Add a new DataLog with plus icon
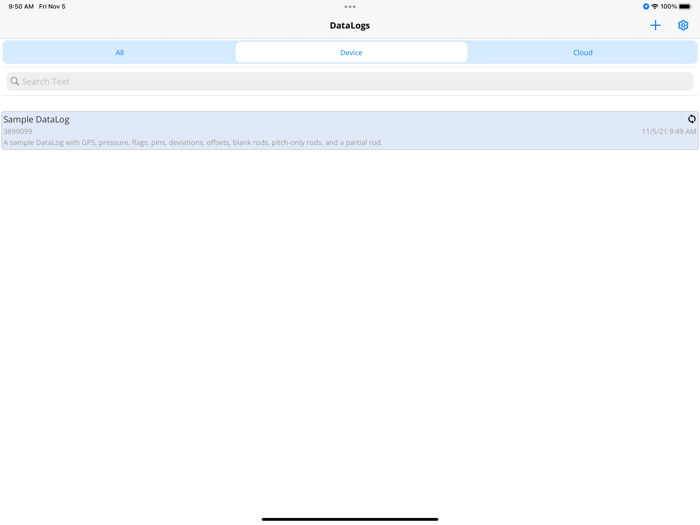 655,25
